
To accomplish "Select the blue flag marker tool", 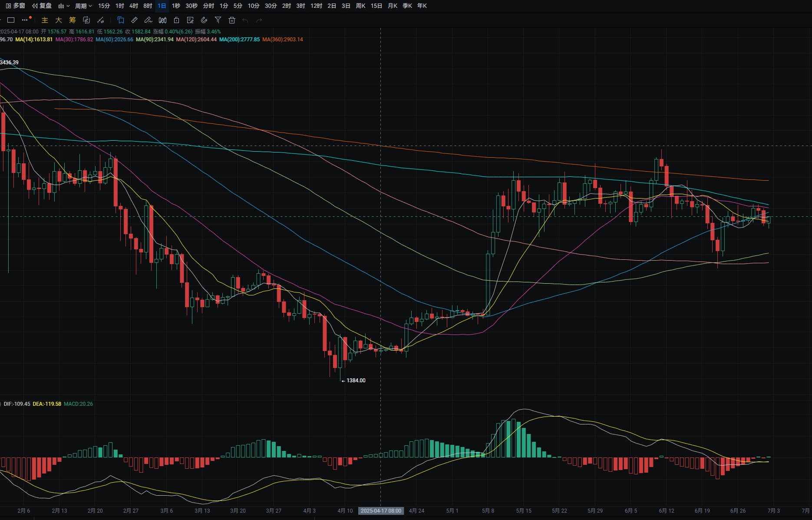I will click(x=121, y=20).
